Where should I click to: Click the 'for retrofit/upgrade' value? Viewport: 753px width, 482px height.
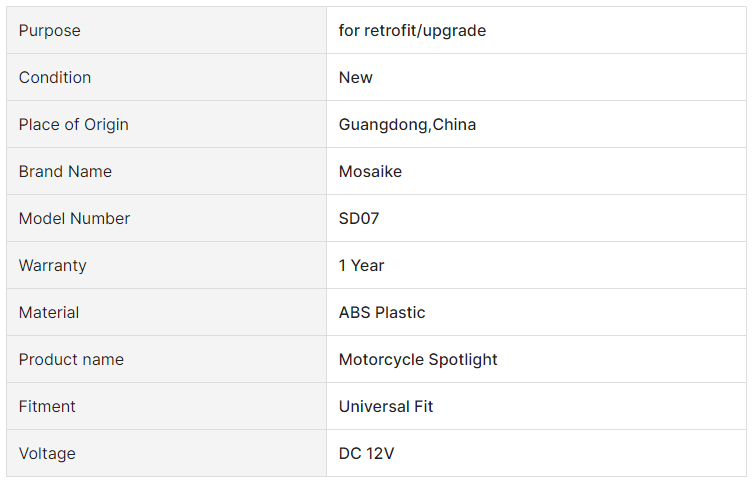click(x=412, y=31)
